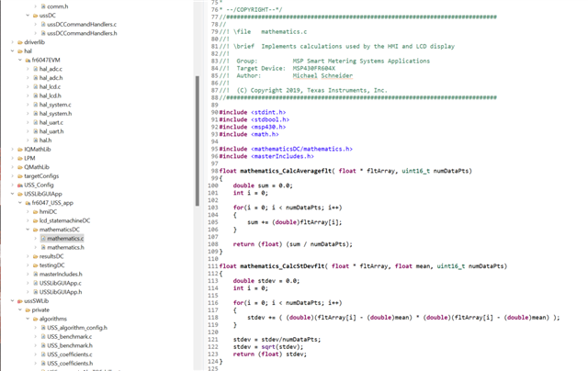Image resolution: width=588 pixels, height=371 pixels.
Task: Click include <mathematicsDC/mathematics.h> line
Action: coord(286,149)
